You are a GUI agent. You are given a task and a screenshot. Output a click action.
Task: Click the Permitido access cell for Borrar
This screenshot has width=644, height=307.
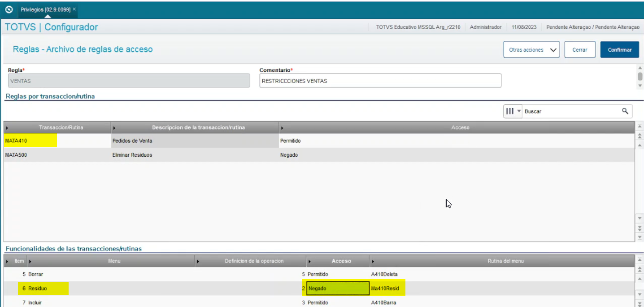pyautogui.click(x=338, y=274)
